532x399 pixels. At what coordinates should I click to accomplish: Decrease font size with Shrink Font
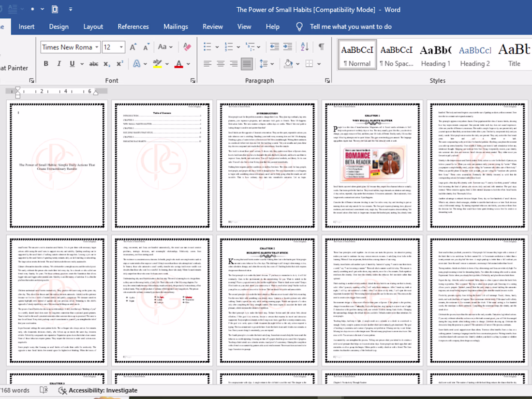point(146,47)
